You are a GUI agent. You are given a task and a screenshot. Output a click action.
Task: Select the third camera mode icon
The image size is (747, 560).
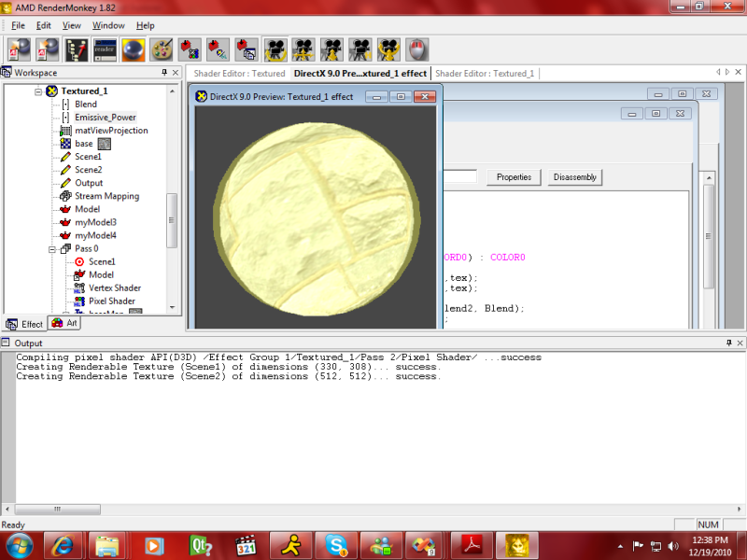coord(332,49)
